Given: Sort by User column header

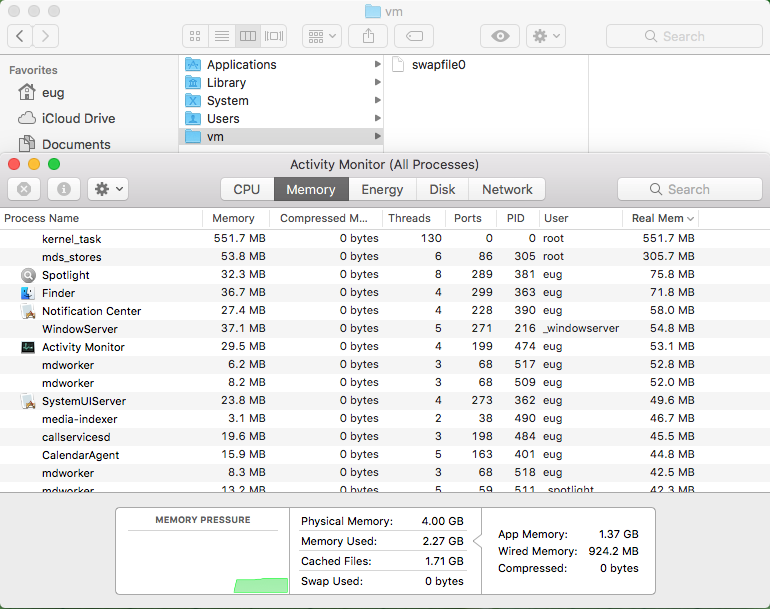Looking at the screenshot, I should [x=581, y=218].
